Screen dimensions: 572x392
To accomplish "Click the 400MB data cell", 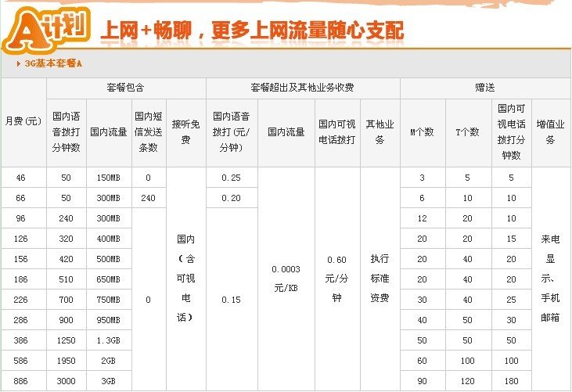I will [x=109, y=239].
